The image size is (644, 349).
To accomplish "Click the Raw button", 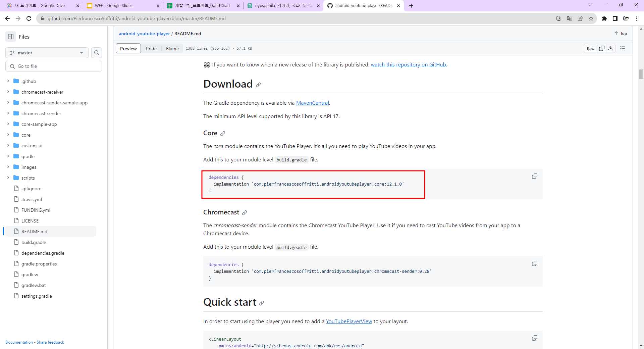I will (590, 48).
